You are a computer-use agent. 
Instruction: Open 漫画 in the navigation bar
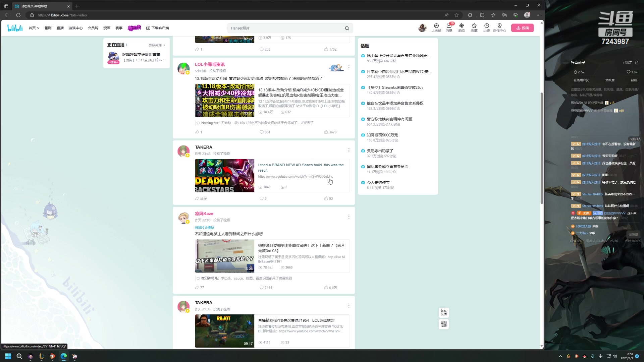107,28
